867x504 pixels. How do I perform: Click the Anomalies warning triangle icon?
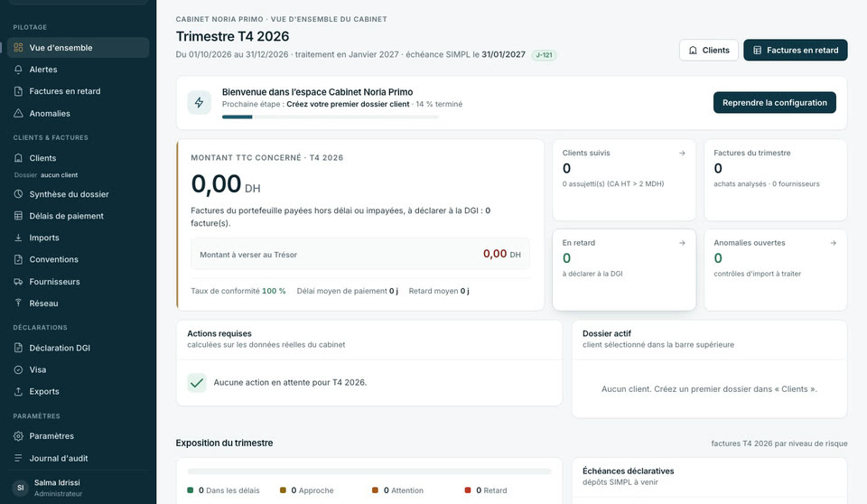tap(18, 114)
